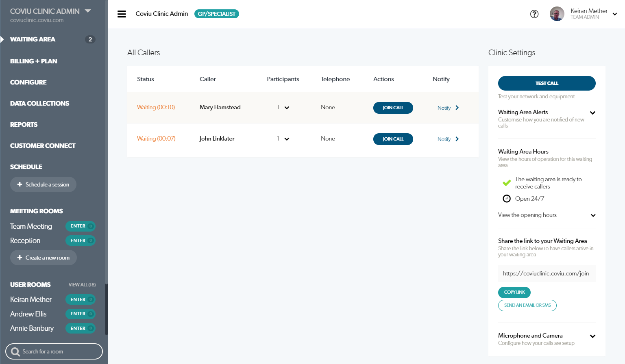The image size is (625, 364).
Task: Expand View the opening hours
Action: tap(593, 215)
